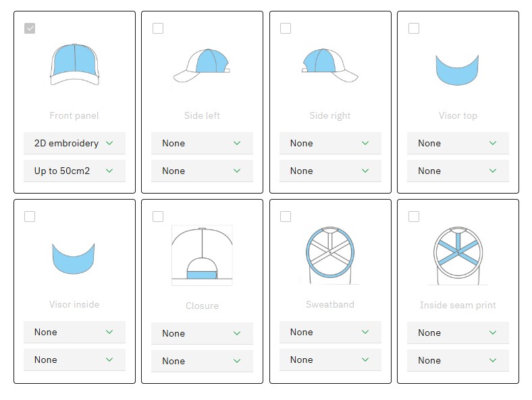Click the Side left cap illustration

(202, 65)
